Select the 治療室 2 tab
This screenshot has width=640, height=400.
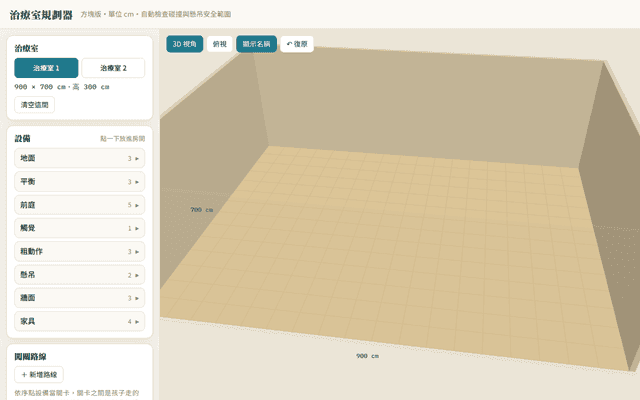(113, 68)
